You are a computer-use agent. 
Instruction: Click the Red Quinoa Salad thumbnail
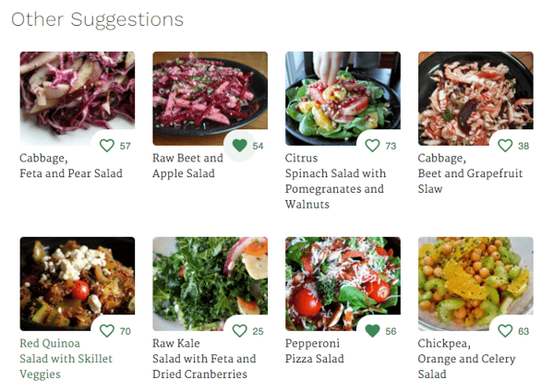[65, 277]
